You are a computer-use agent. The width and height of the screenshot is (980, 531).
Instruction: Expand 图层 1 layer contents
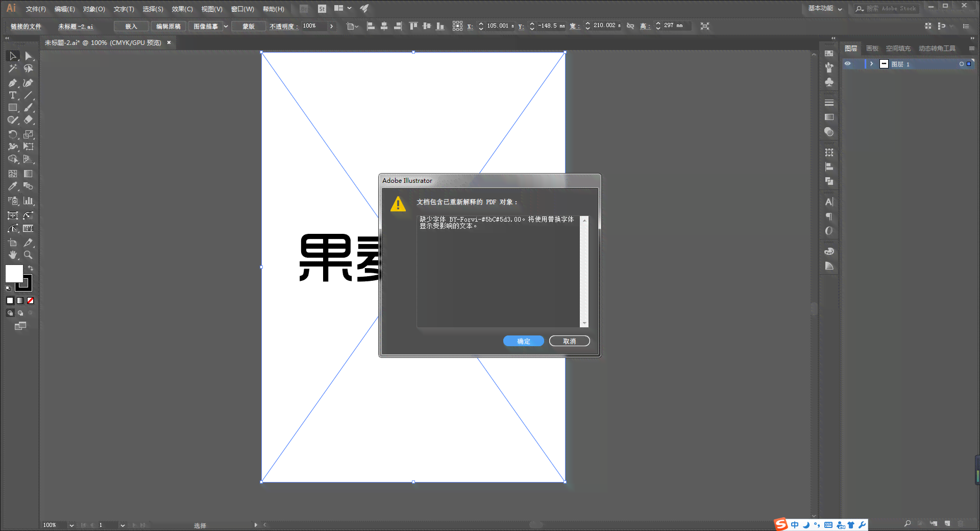pos(872,64)
